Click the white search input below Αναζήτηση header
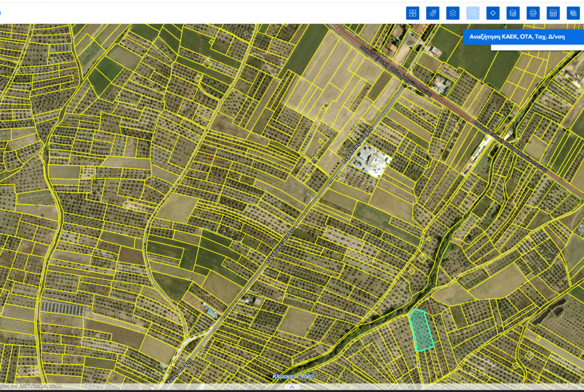This screenshot has width=584, height=392. (x=538, y=47)
